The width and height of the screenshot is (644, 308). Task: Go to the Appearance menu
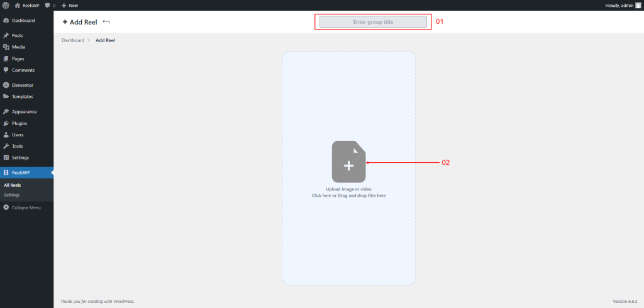pyautogui.click(x=24, y=112)
